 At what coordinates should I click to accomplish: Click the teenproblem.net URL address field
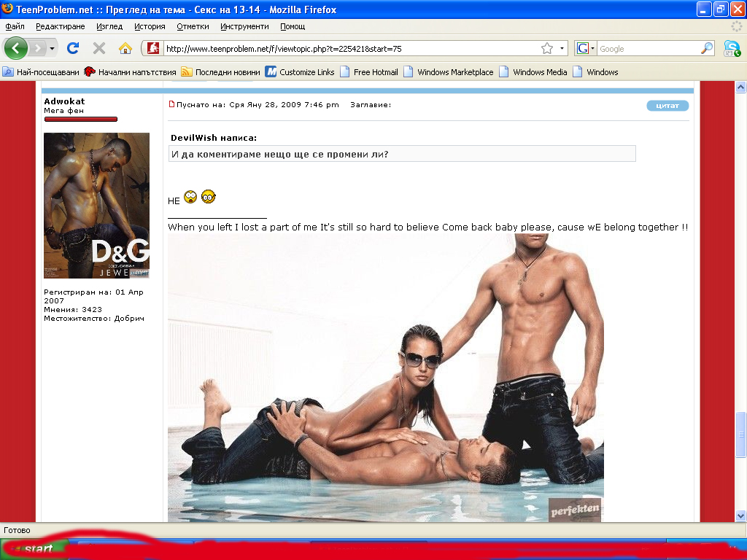tap(352, 49)
